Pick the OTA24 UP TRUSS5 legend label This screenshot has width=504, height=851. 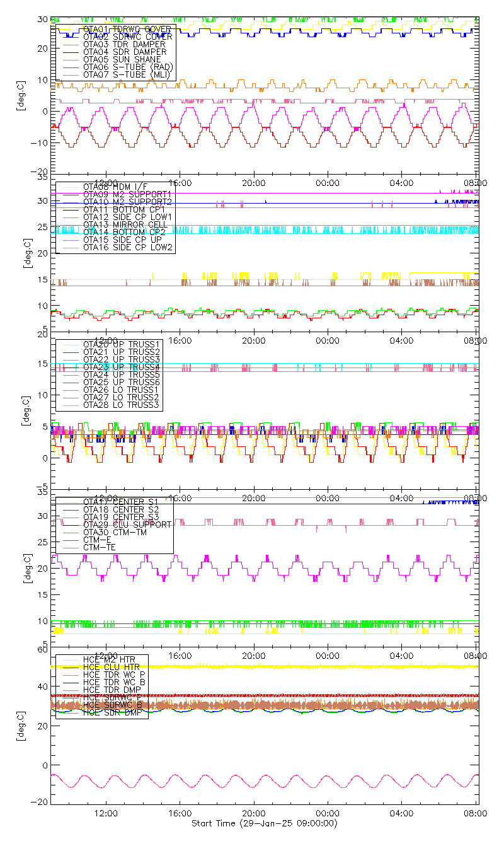pyautogui.click(x=122, y=374)
